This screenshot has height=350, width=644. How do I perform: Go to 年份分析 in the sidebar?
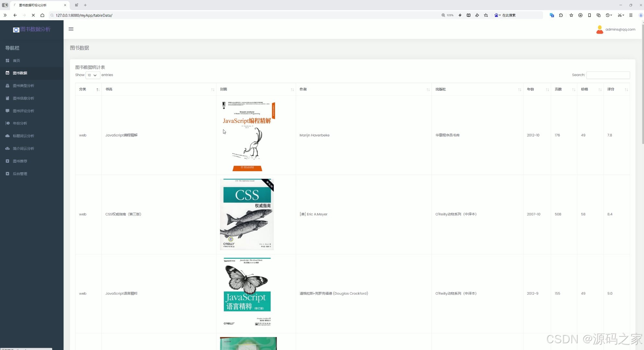pyautogui.click(x=20, y=123)
